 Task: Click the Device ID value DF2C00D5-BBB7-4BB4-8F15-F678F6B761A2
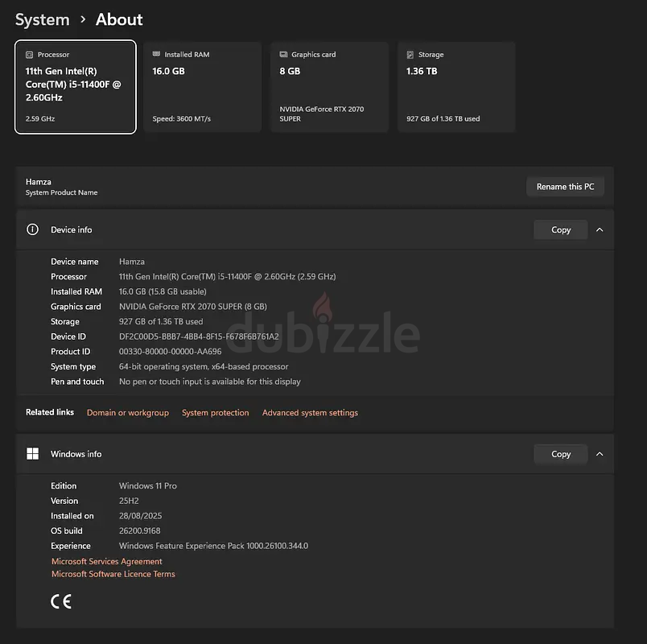(199, 336)
